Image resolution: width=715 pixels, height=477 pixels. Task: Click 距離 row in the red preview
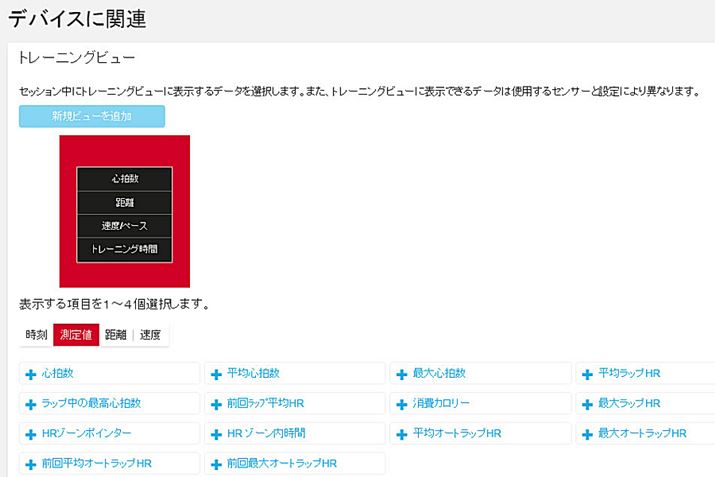(124, 202)
